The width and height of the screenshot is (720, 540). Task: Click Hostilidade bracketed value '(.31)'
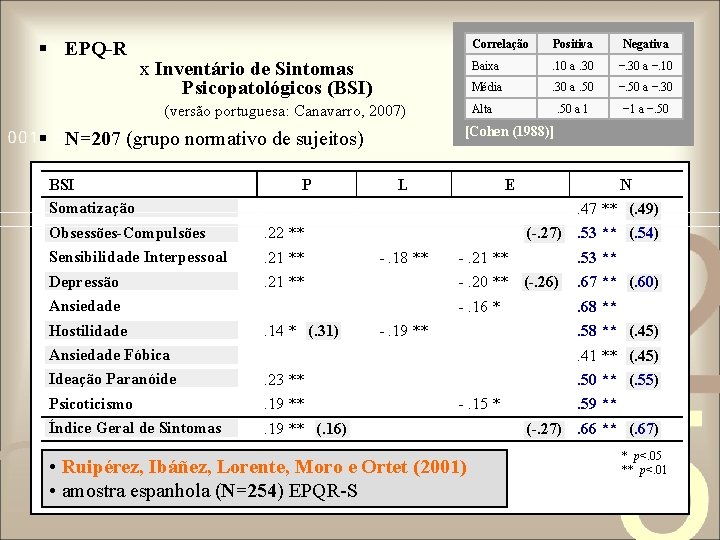[323, 331]
